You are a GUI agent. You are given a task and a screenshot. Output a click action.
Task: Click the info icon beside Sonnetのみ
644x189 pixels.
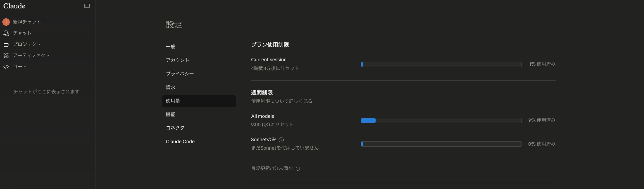click(x=281, y=140)
